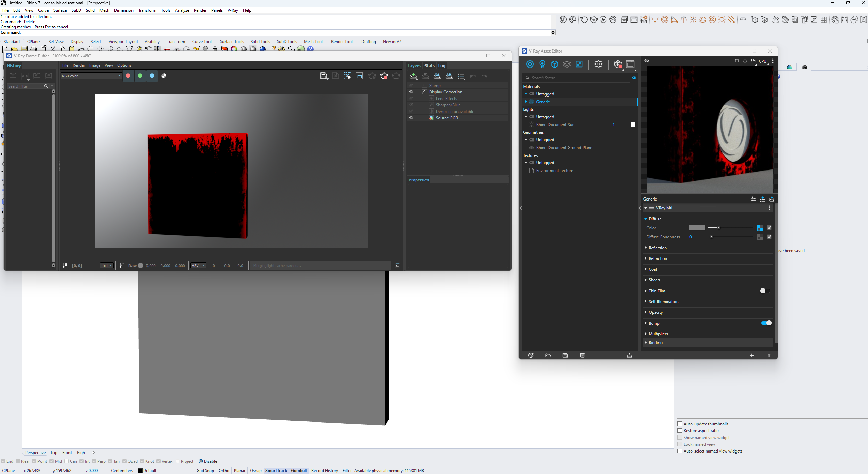The height and width of the screenshot is (474, 868).
Task: Click the Add Material icon in Asset Editor
Action: click(x=530, y=355)
